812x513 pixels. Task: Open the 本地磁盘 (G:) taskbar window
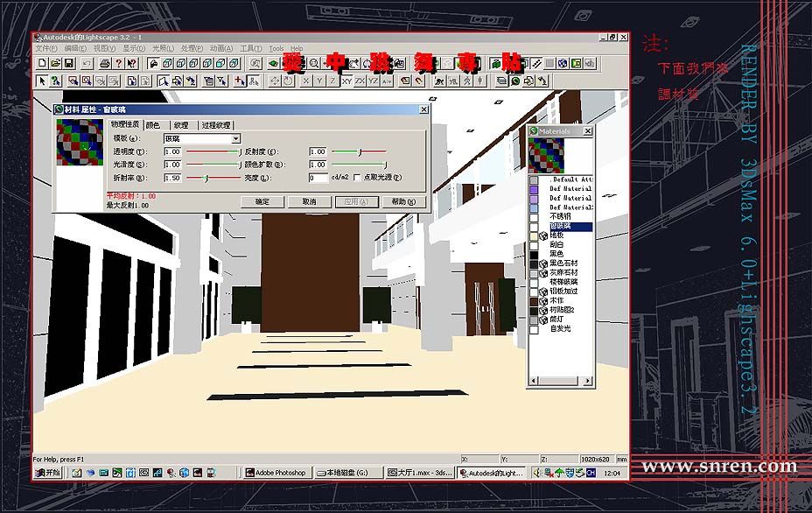[348, 473]
